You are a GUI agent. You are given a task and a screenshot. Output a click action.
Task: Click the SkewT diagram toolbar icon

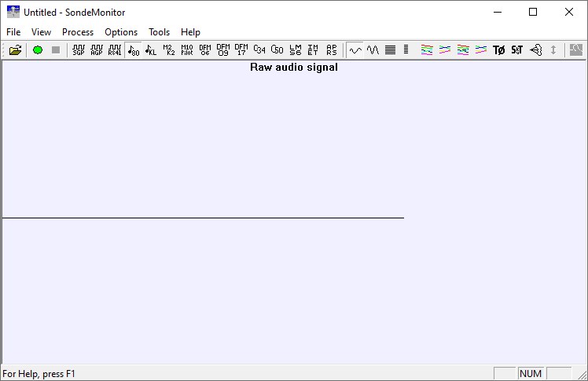[x=517, y=49]
